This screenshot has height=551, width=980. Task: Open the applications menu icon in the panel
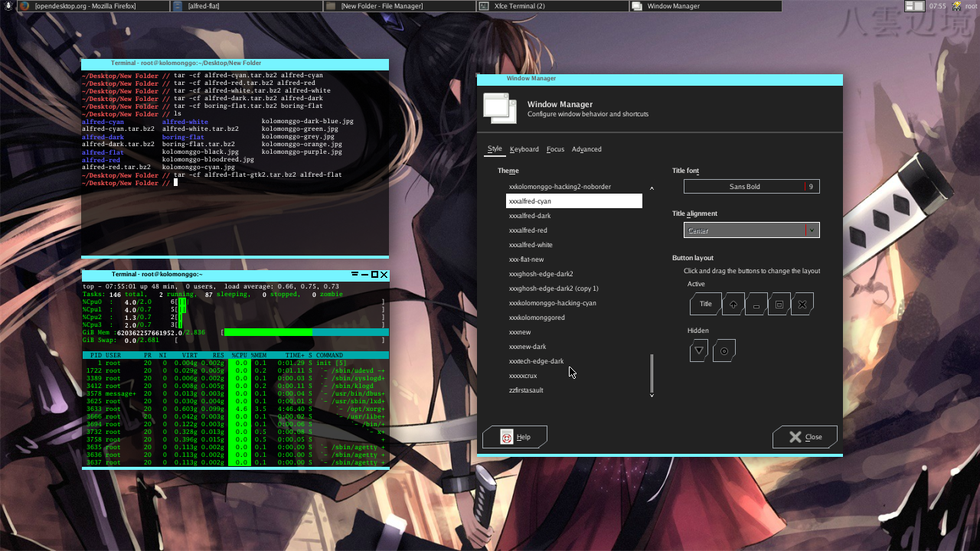[7, 6]
